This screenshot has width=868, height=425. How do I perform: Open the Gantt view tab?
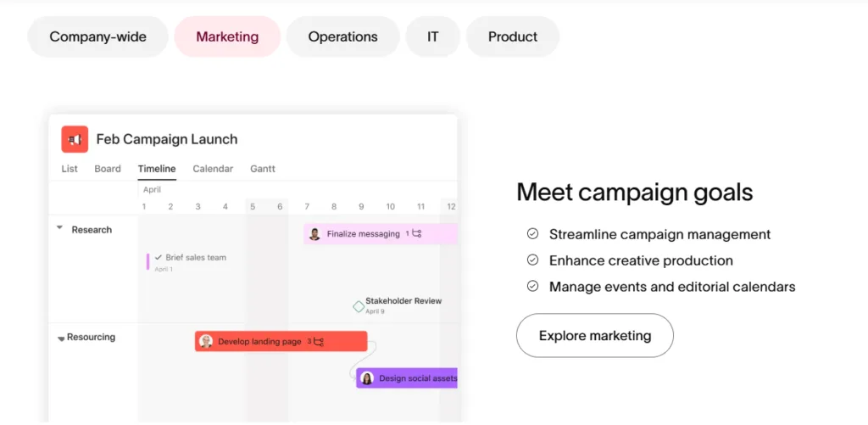click(x=263, y=169)
